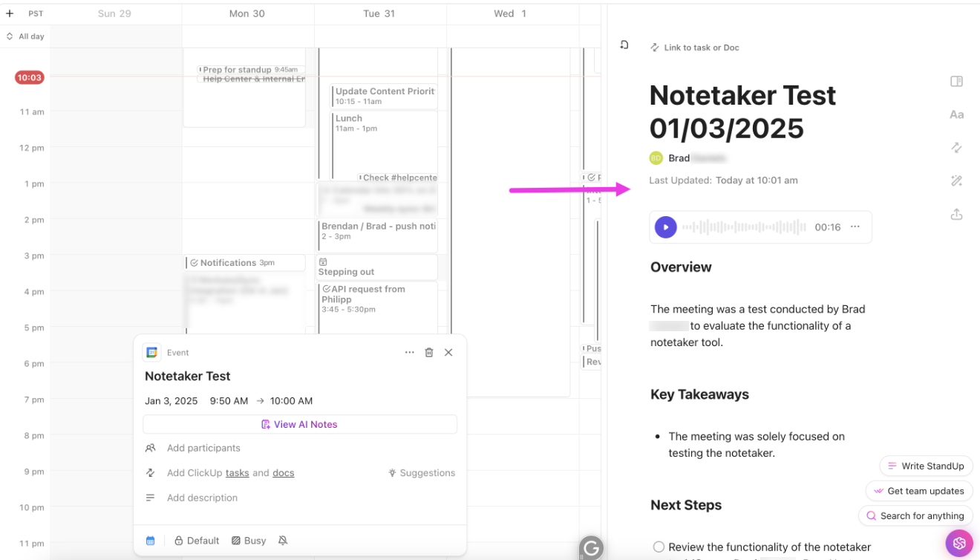Open the AI magic wand tool

956,180
